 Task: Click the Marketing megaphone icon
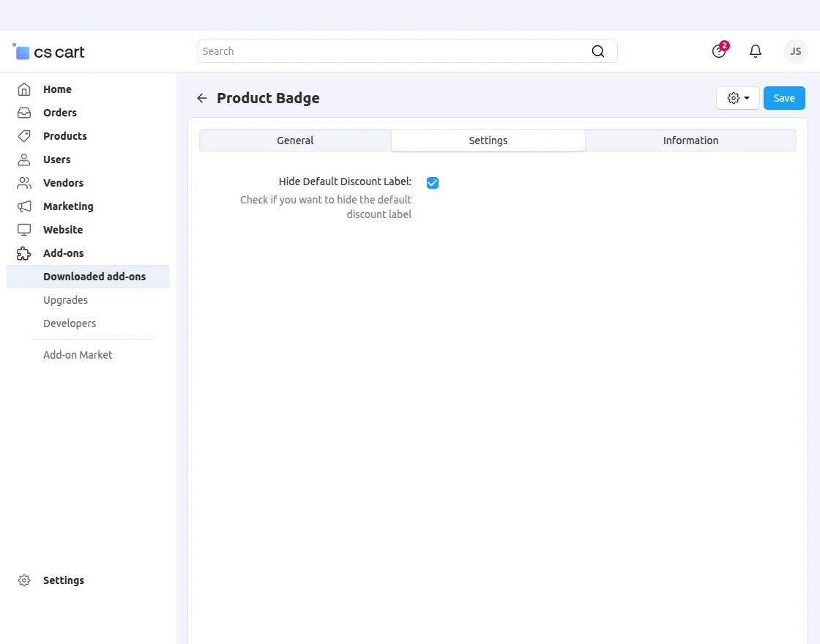[x=24, y=206]
